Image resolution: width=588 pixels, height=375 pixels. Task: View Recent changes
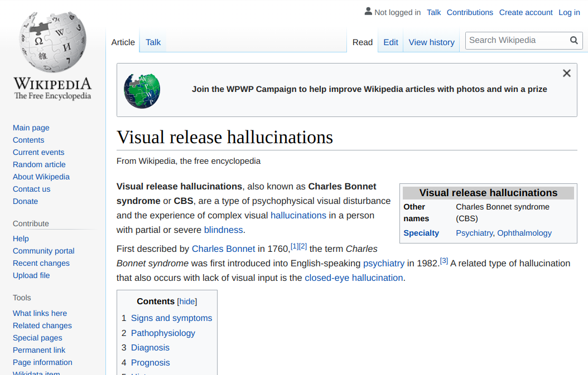point(41,264)
